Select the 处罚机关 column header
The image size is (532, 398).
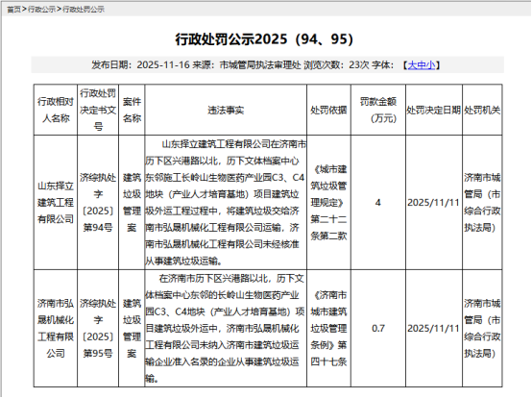[x=482, y=110]
